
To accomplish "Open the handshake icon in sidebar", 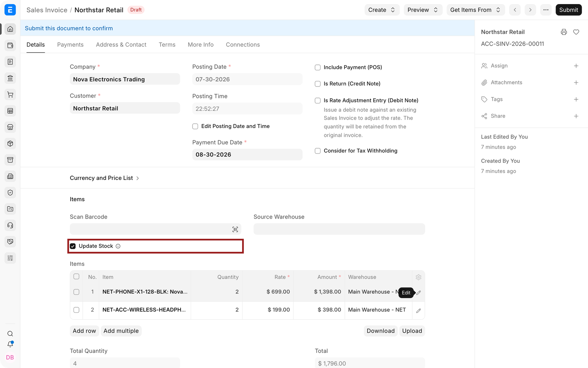I will [x=10, y=242].
